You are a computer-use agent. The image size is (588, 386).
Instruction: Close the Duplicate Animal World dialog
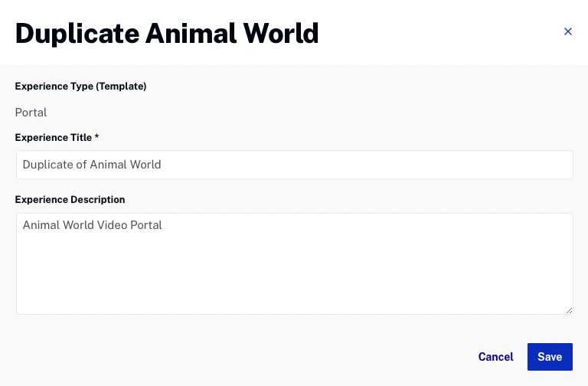click(x=568, y=31)
